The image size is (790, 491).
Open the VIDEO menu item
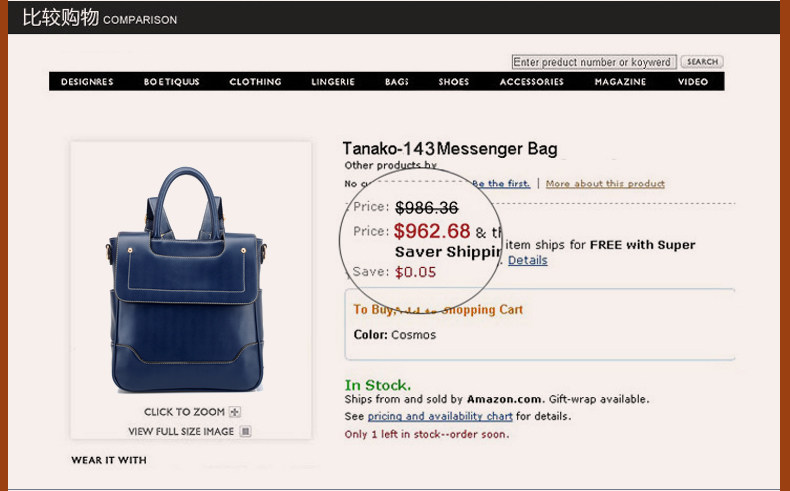[693, 82]
